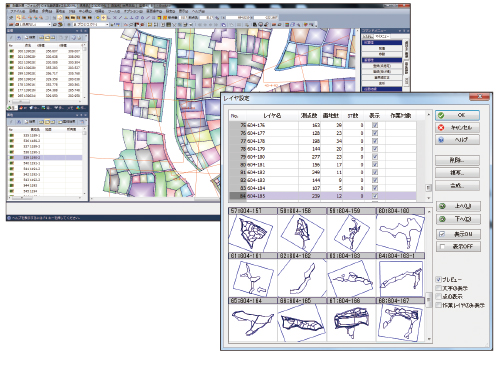Click the 削除 button in the layer dialog
Viewport: 500px width, 390px height.
[457, 160]
